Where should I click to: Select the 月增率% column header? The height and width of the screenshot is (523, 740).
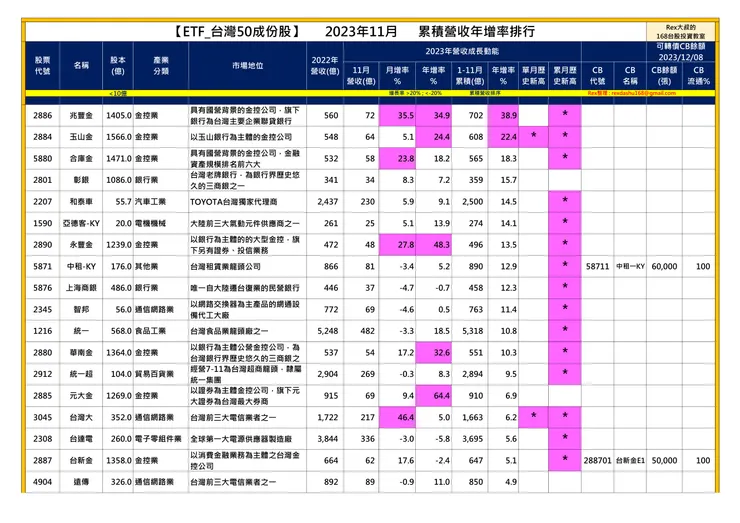click(x=397, y=76)
